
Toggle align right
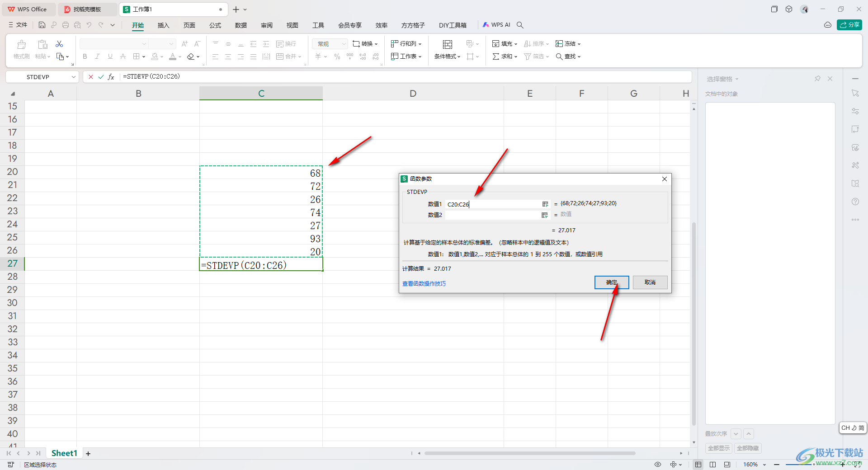tap(241, 56)
